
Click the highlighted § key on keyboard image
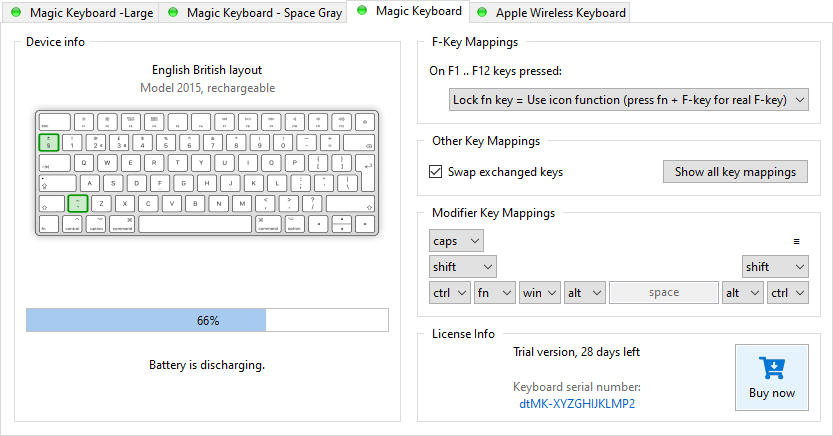tap(49, 142)
